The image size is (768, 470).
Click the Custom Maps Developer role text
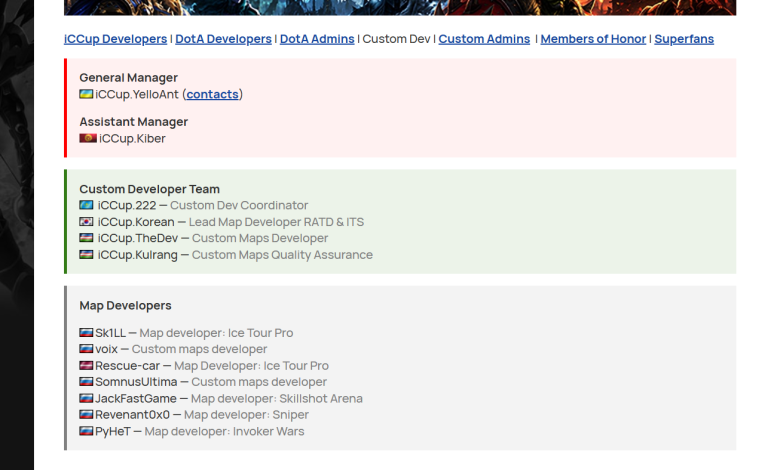tap(260, 238)
